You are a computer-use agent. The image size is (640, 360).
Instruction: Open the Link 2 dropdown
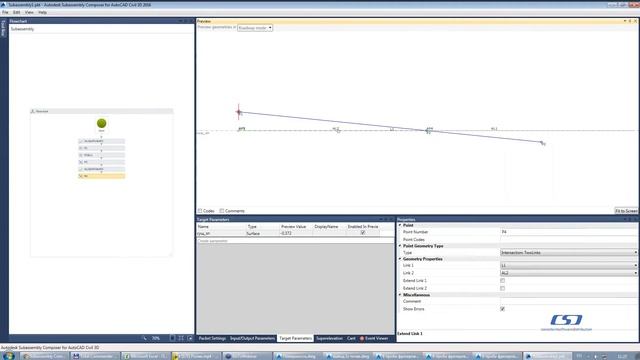pos(569,273)
